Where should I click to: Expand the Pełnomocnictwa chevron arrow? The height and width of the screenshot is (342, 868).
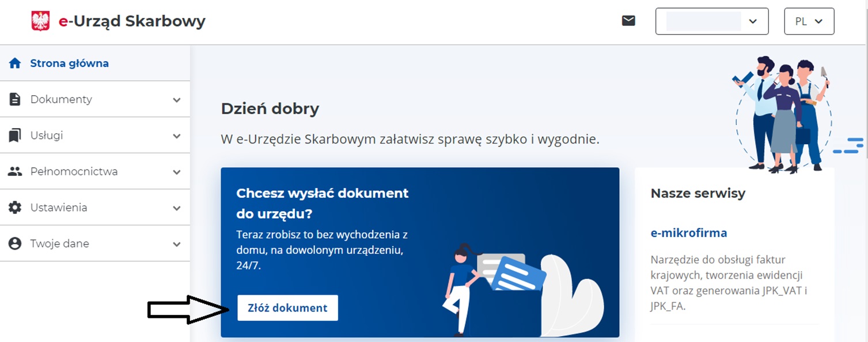coord(177,172)
